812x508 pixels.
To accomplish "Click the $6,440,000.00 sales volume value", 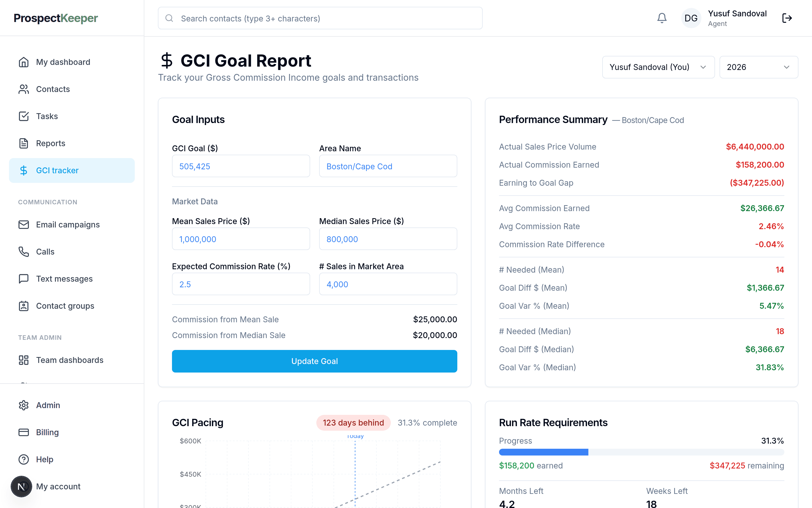I will [x=754, y=147].
